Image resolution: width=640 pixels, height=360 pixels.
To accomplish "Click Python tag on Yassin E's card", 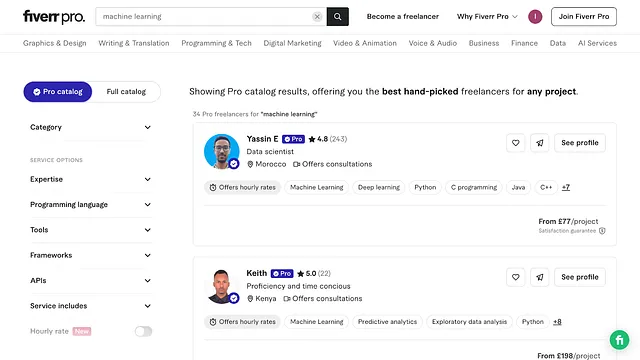I will [x=425, y=187].
